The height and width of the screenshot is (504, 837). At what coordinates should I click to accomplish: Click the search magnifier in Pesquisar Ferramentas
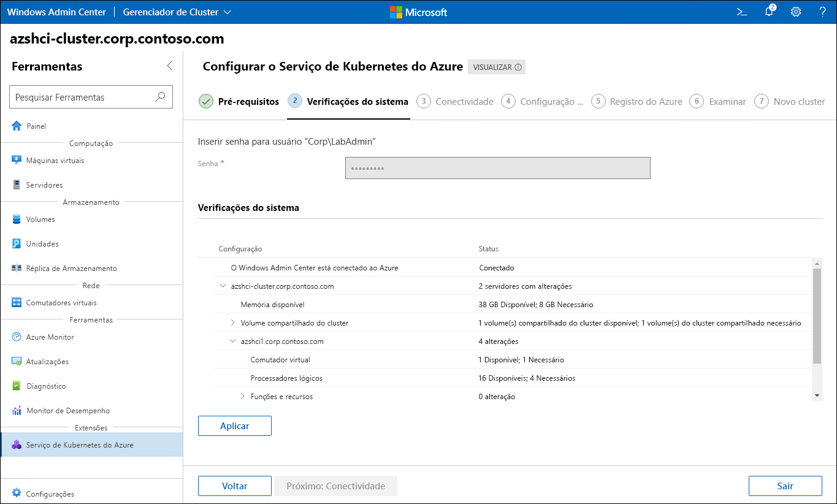point(161,97)
